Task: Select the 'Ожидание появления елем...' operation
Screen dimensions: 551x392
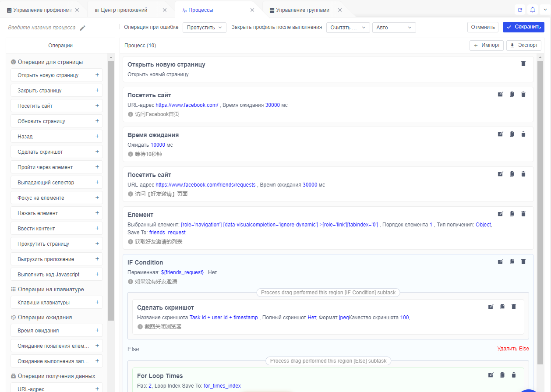Action: tap(57, 346)
